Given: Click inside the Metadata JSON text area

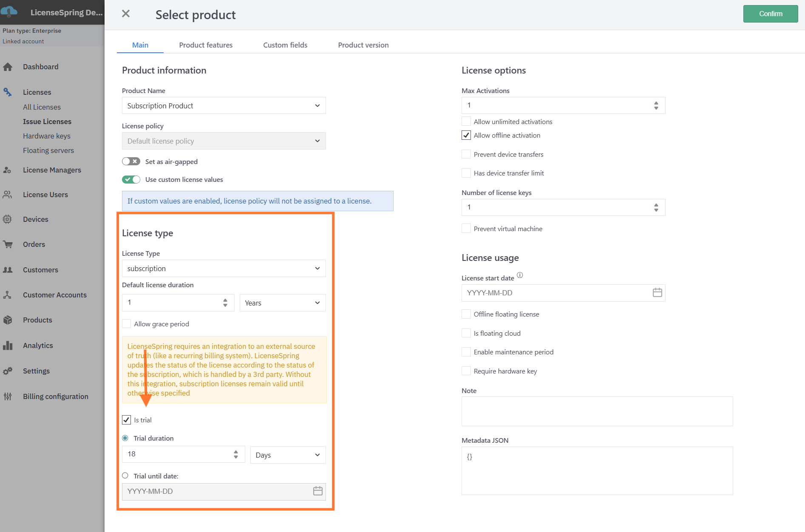Looking at the screenshot, I should [597, 471].
